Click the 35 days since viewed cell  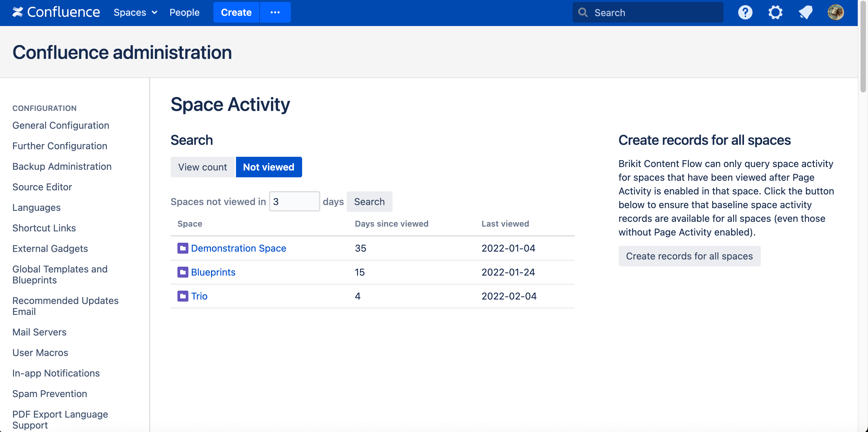point(360,248)
